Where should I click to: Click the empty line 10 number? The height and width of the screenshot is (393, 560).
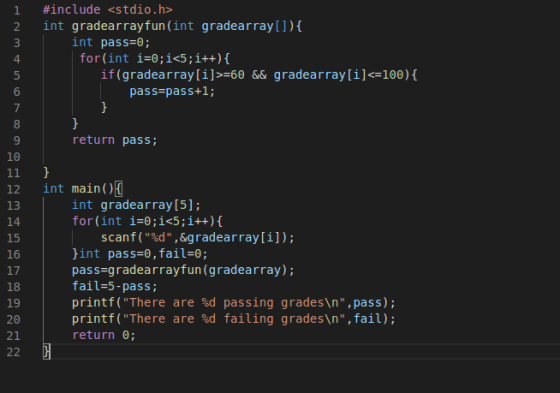click(x=14, y=156)
